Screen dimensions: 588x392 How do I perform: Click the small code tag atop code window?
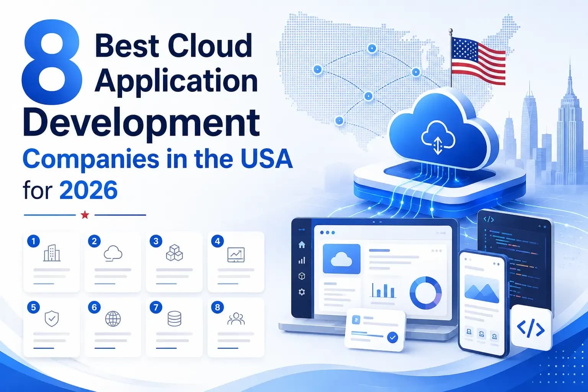point(489,219)
